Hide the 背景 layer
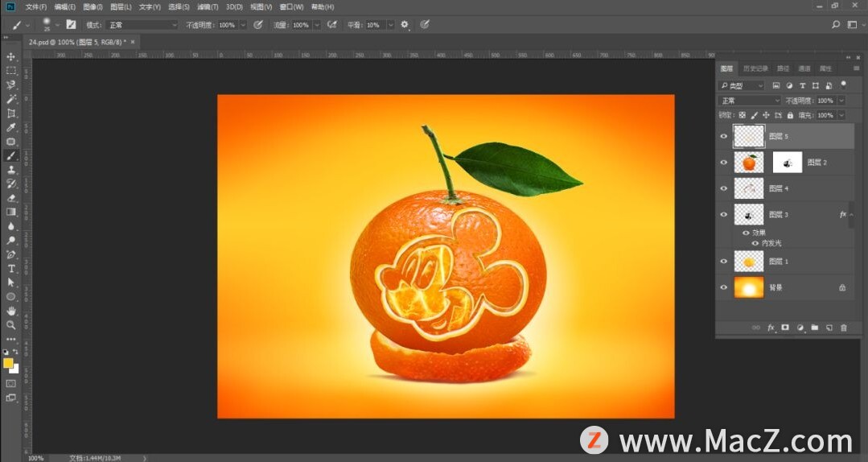The image size is (868, 462). point(723,287)
